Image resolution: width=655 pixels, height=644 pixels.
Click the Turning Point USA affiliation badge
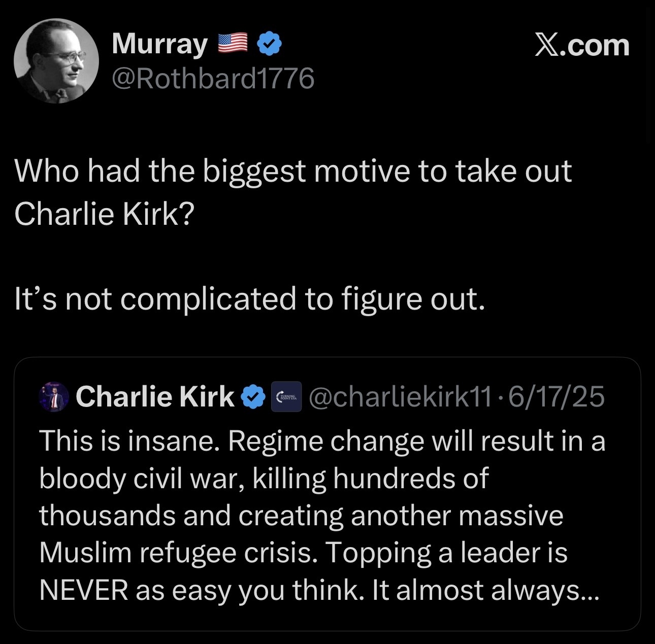[x=286, y=397]
